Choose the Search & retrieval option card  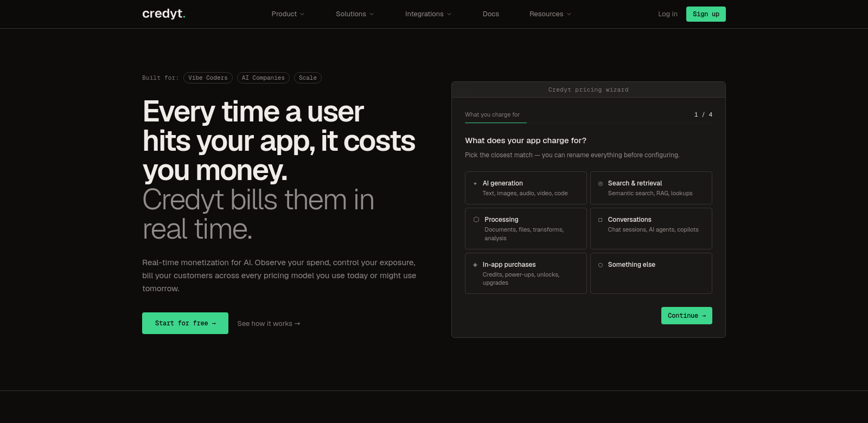click(x=651, y=188)
